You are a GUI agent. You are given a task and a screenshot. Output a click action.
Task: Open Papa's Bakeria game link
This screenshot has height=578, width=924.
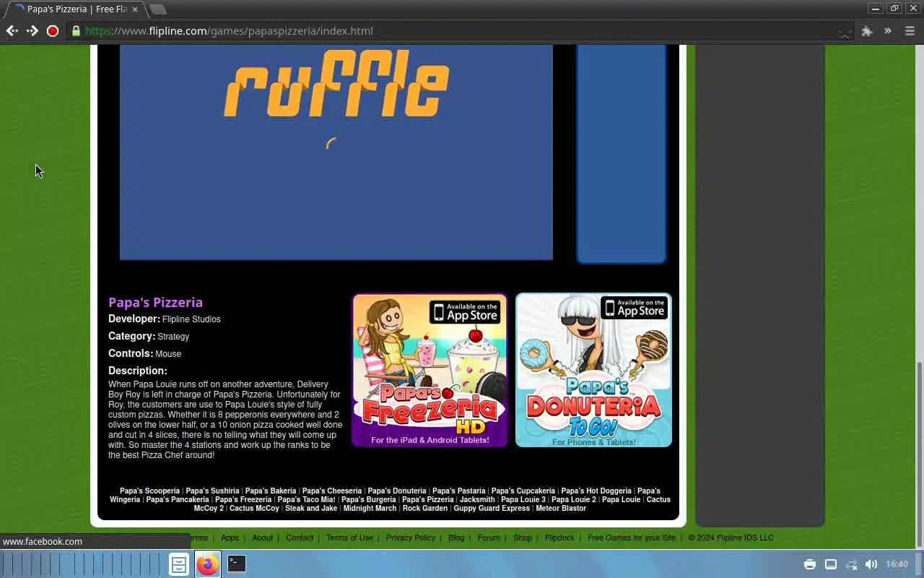tap(271, 491)
